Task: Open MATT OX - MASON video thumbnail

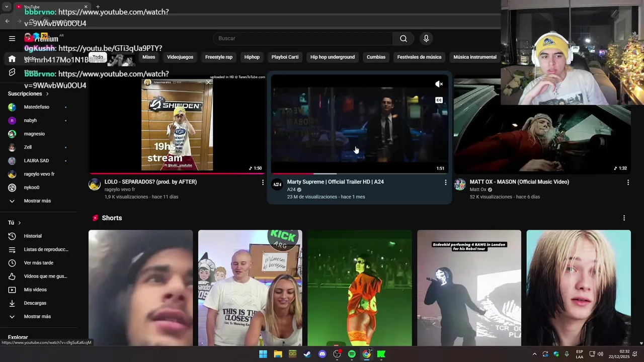Action: click(x=542, y=125)
